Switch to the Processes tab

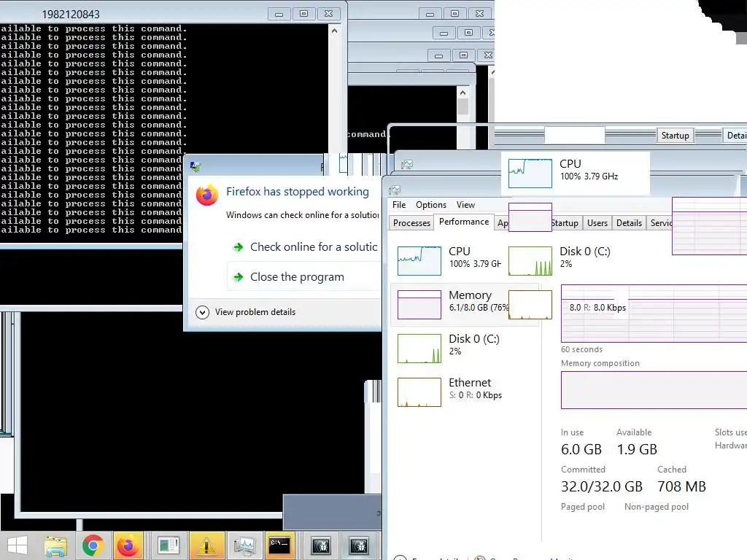(x=411, y=223)
